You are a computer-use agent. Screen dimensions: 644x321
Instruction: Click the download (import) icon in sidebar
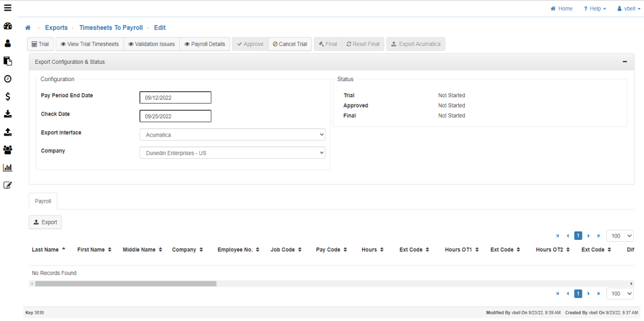click(8, 114)
